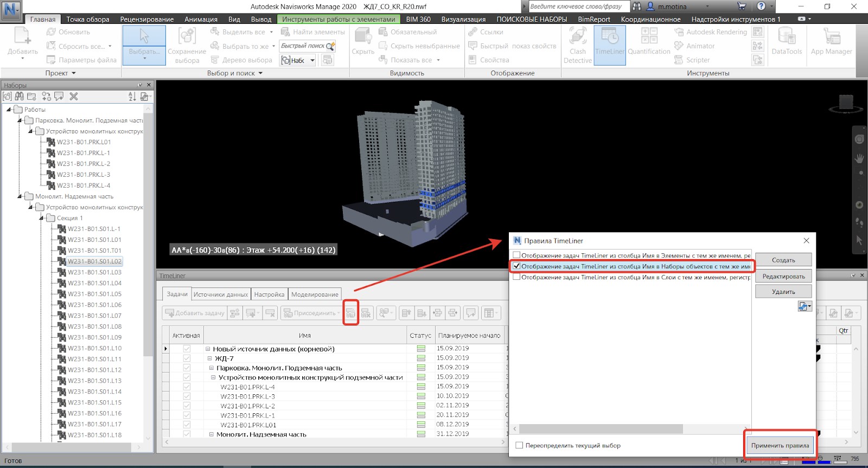Click delete task icon in TimeLiner toolbar
868x468 pixels.
click(x=270, y=313)
